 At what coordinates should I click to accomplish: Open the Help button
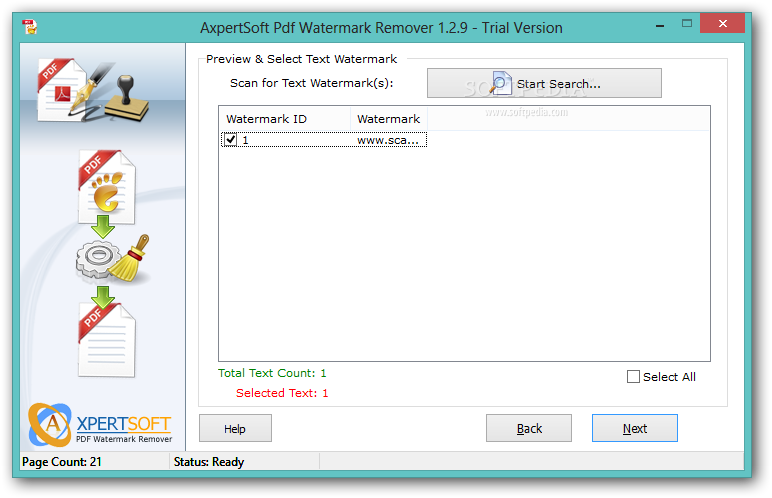pos(235,429)
